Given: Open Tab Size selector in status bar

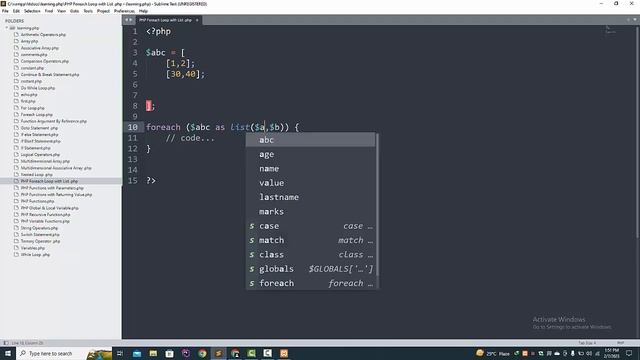Looking at the screenshot, I should pos(587,343).
